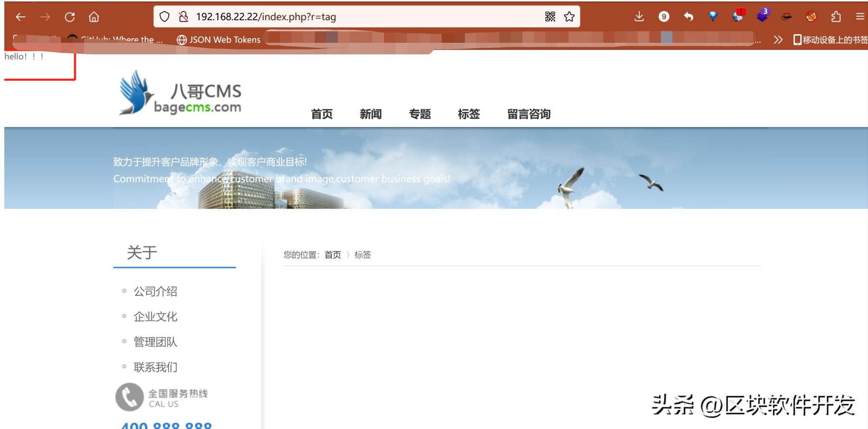This screenshot has width=868, height=429.
Task: Open the browser hamburger menu
Action: click(x=860, y=17)
